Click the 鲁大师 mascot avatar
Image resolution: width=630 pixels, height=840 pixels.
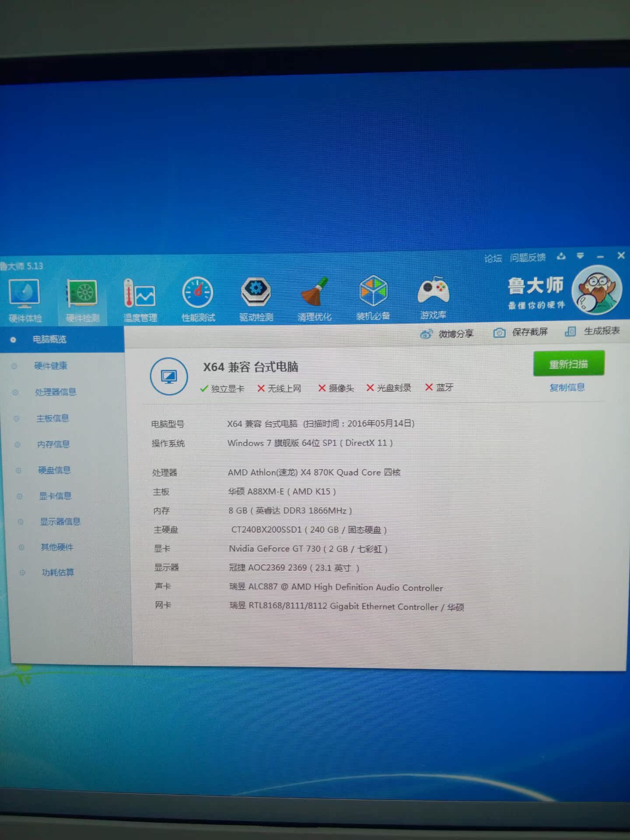tap(598, 290)
